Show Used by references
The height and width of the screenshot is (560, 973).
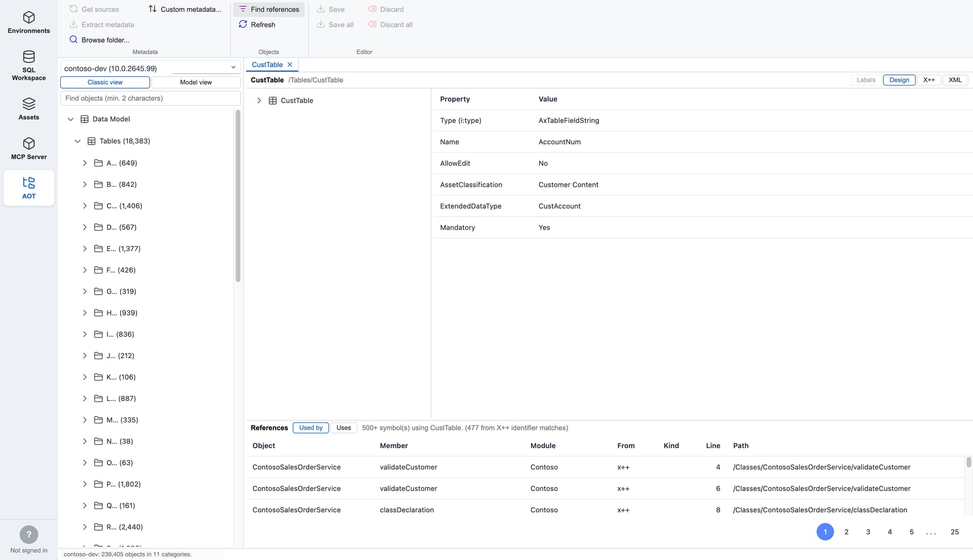tap(311, 428)
